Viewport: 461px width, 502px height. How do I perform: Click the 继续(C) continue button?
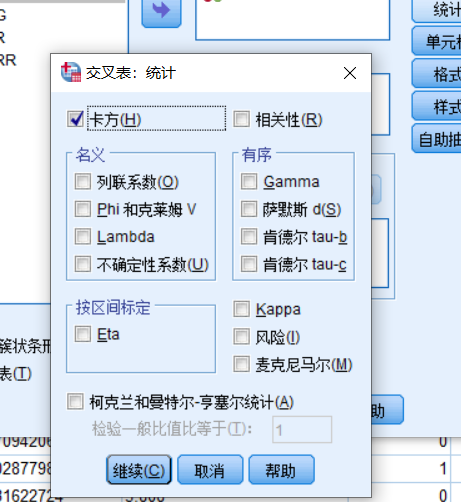tap(139, 470)
